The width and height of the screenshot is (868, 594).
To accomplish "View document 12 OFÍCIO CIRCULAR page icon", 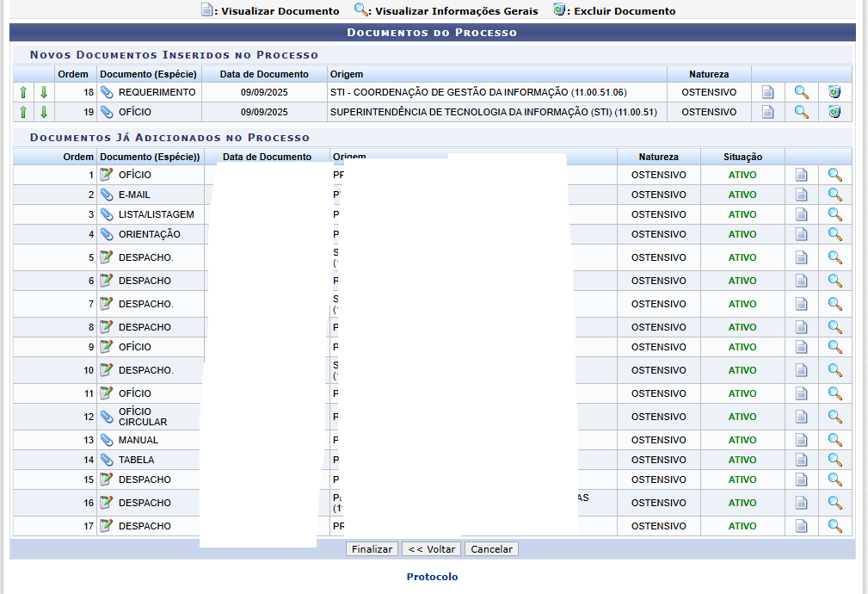I will click(x=801, y=417).
